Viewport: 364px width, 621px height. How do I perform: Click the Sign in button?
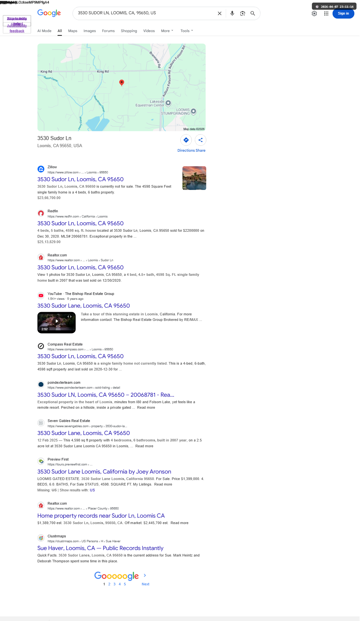coord(343,13)
